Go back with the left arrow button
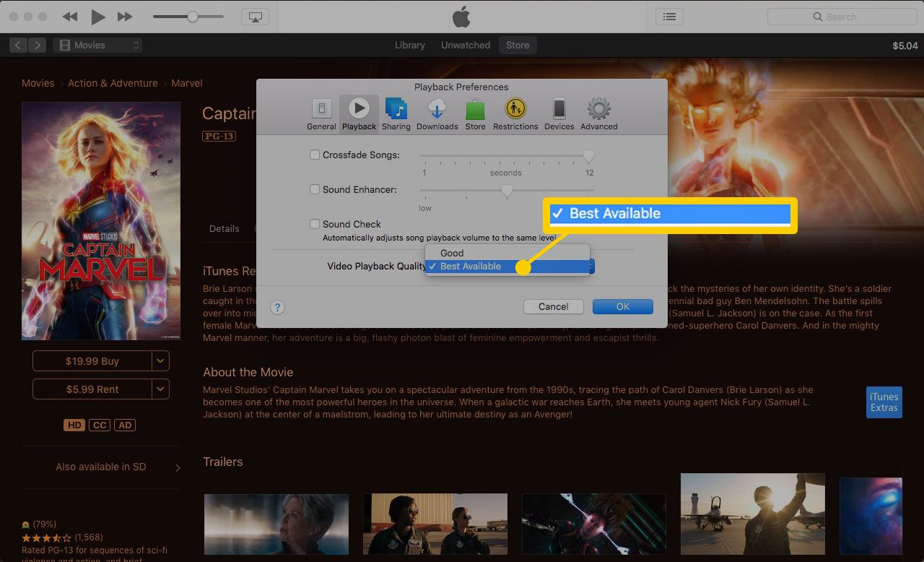The width and height of the screenshot is (924, 562). tap(18, 45)
